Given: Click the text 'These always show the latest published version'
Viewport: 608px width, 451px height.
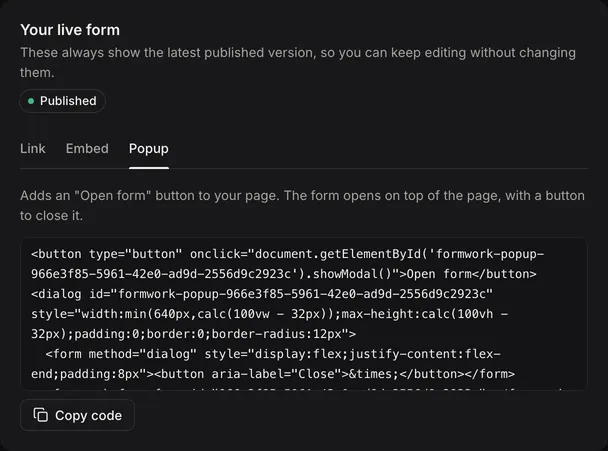Looking at the screenshot, I should [168, 53].
